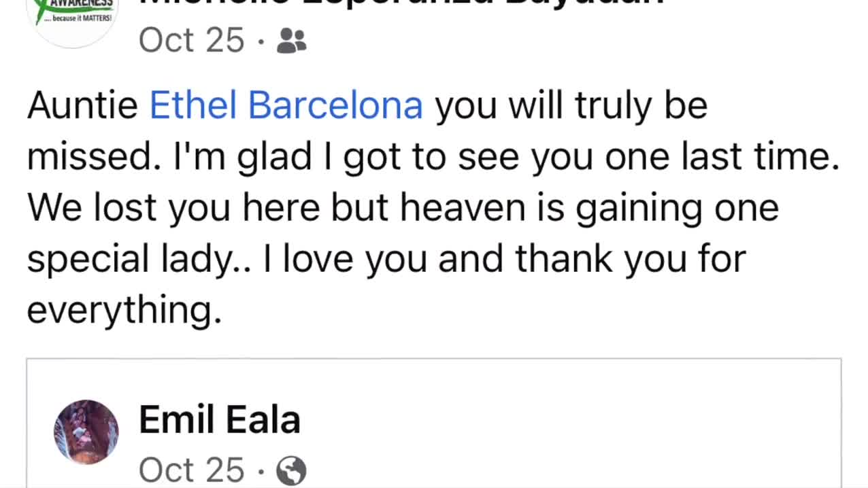This screenshot has width=868, height=488.
Task: Click the Oct 25 timestamp beside friends icon
Action: coord(191,40)
